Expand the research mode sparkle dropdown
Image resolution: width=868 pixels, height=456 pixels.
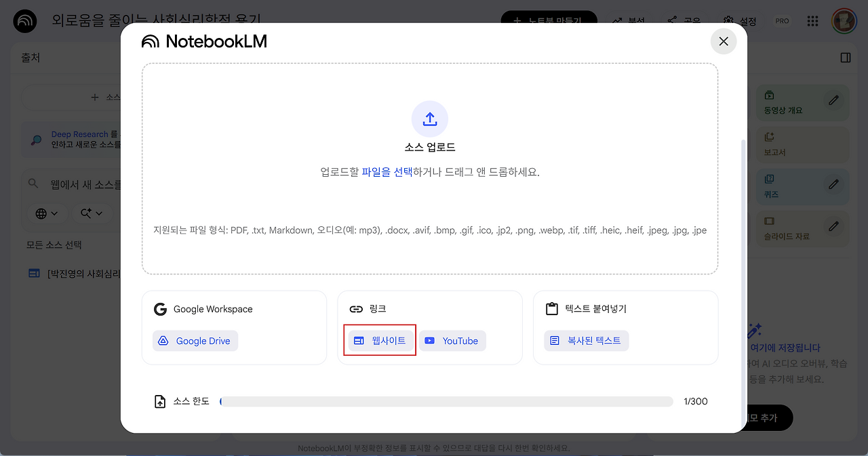pyautogui.click(x=92, y=213)
